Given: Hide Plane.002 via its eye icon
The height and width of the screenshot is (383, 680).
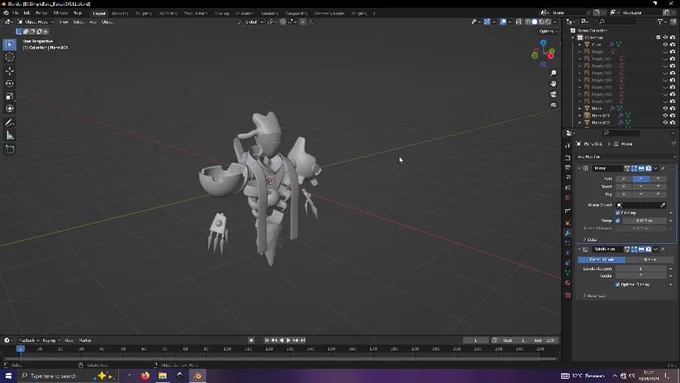Looking at the screenshot, I should tap(665, 122).
